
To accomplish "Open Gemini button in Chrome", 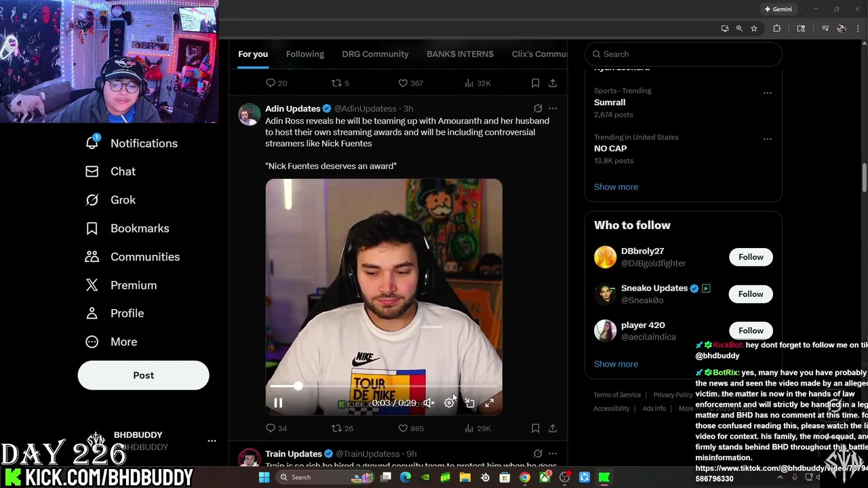I will coord(778,9).
